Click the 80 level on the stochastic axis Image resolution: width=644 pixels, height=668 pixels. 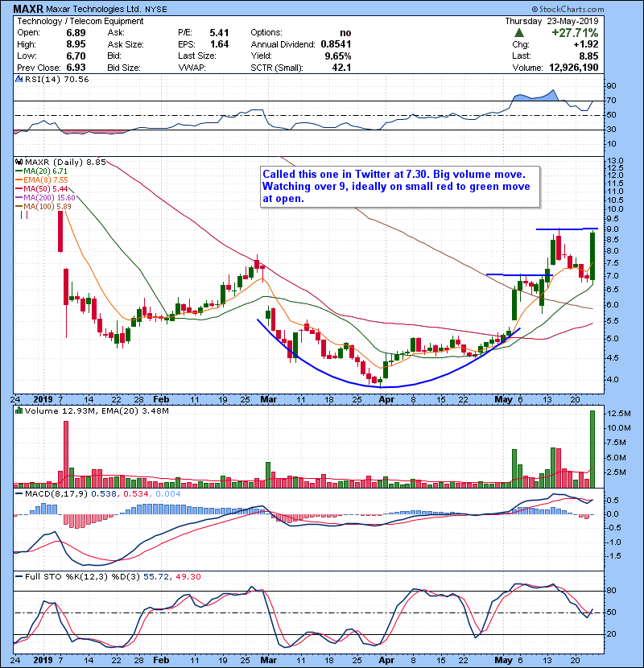(611, 591)
